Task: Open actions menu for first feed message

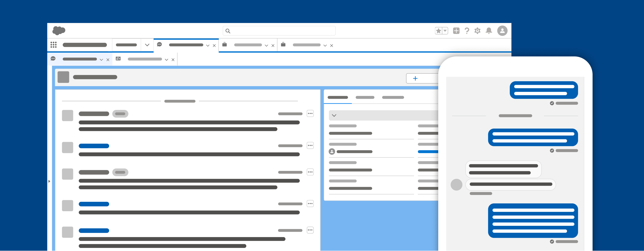Action: (310, 114)
